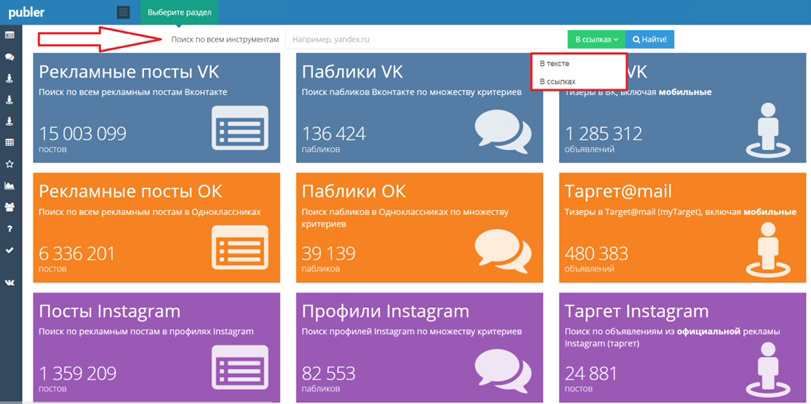Click the person icon beside 1 285 312 объявлений

(769, 130)
